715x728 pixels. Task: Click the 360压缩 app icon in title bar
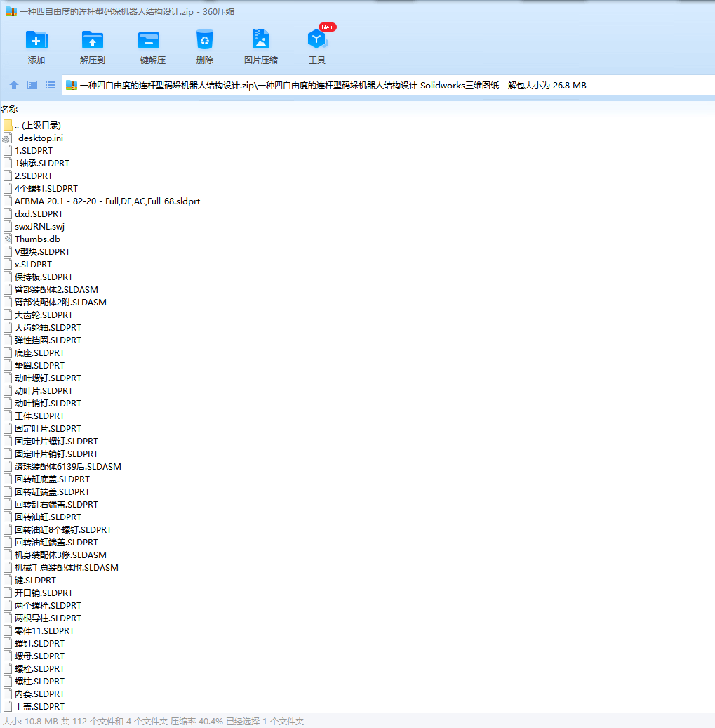pos(11,12)
